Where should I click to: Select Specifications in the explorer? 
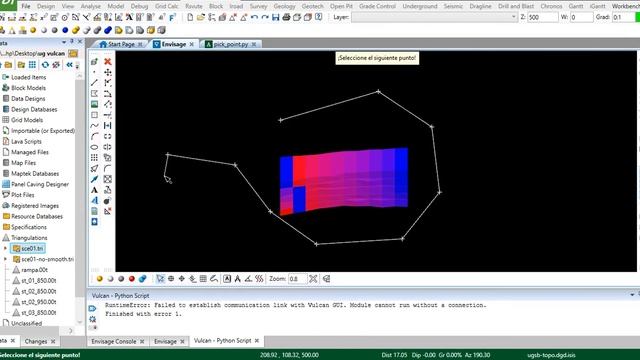click(29, 227)
